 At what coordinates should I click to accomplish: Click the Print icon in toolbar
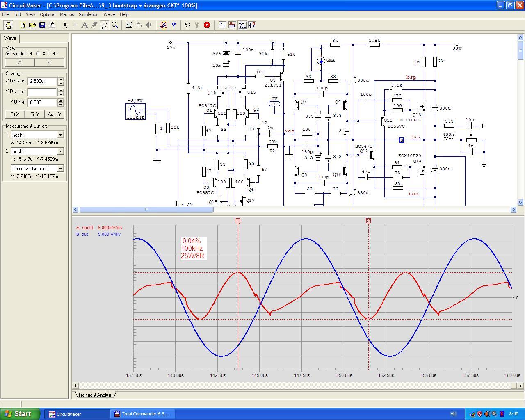52,25
